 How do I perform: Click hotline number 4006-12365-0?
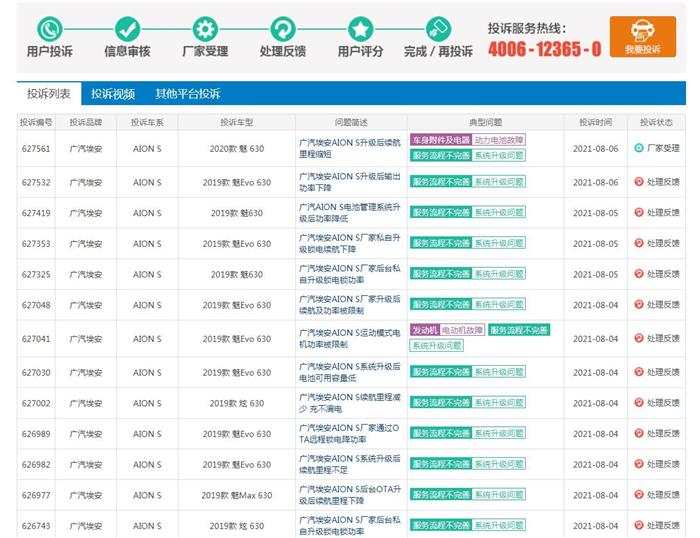pyautogui.click(x=545, y=49)
